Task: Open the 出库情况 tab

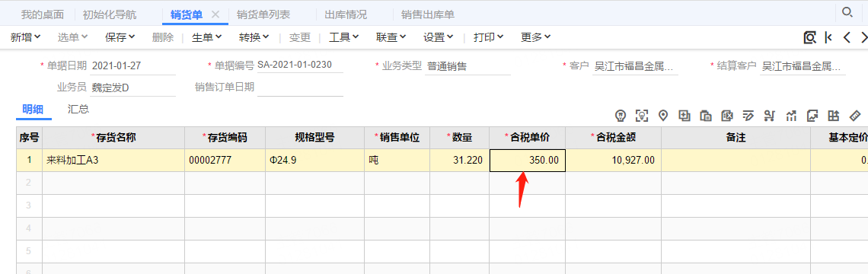Action: click(346, 14)
